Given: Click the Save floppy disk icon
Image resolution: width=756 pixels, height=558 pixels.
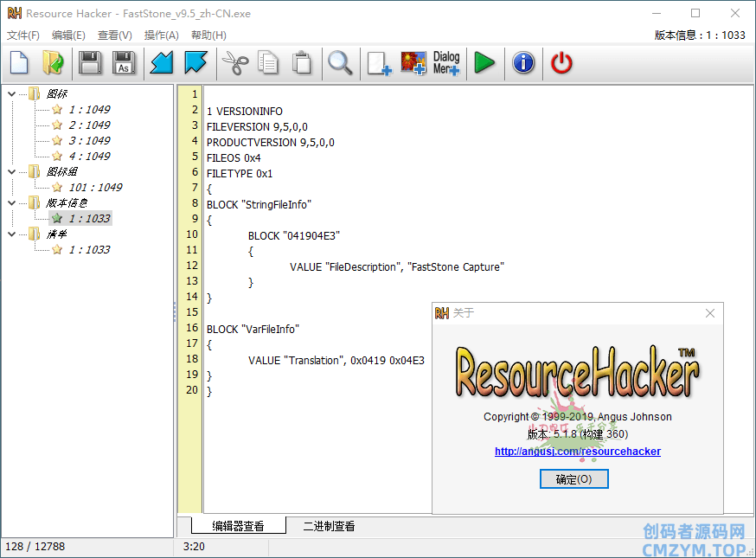Looking at the screenshot, I should (x=90, y=63).
